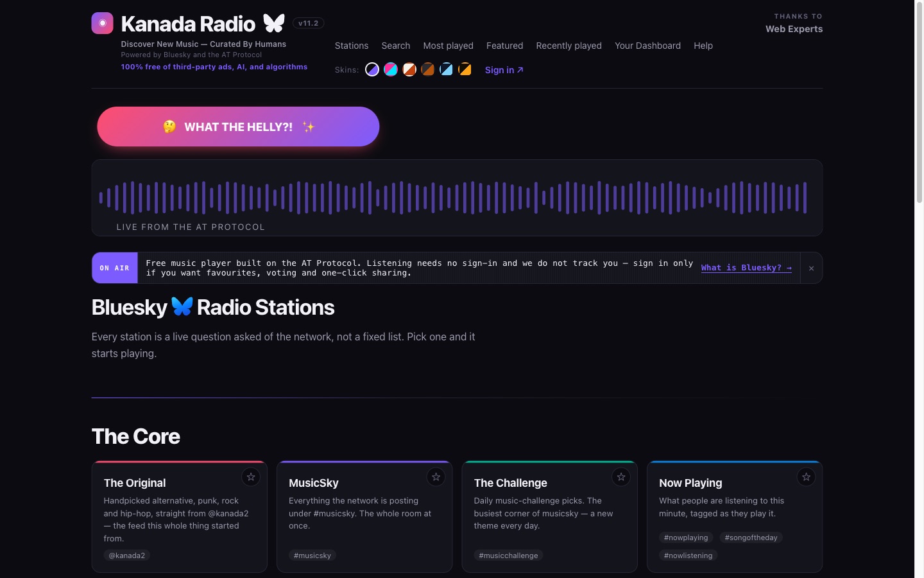Choose the dark grey and brown skin
This screenshot has height=578, width=924.
pos(428,69)
